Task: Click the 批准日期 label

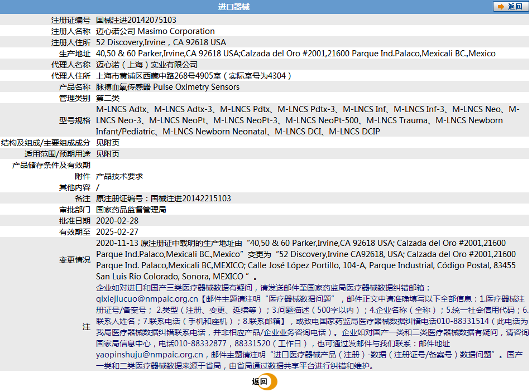Action: (75, 221)
